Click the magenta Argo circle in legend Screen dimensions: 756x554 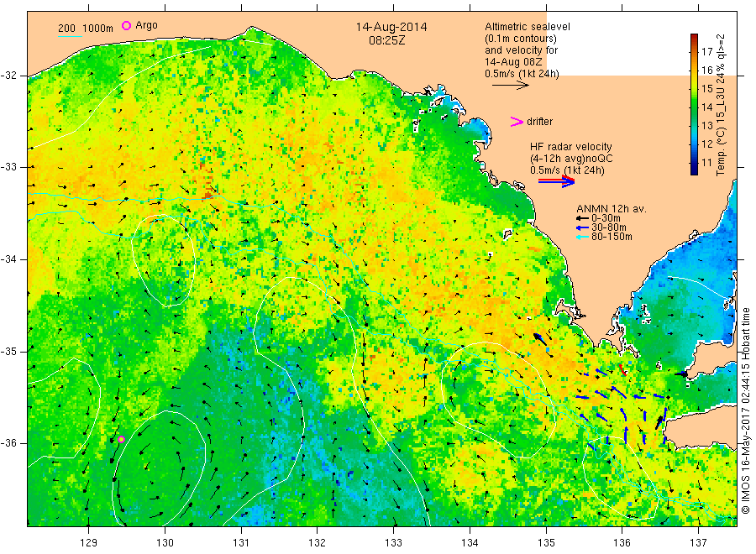pos(126,25)
